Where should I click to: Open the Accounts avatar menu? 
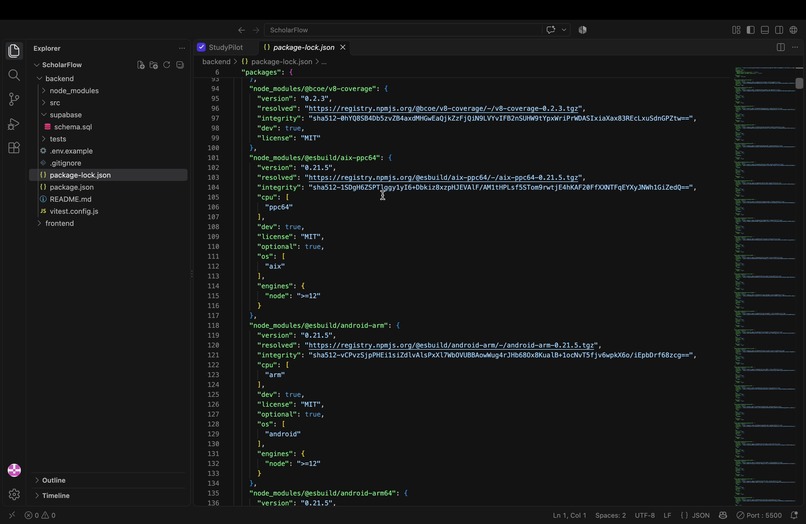14,470
